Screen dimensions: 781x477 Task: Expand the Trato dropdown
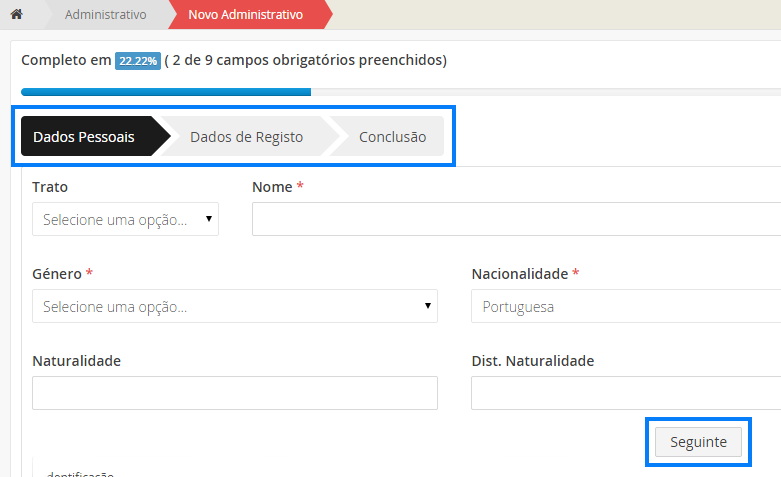click(125, 220)
